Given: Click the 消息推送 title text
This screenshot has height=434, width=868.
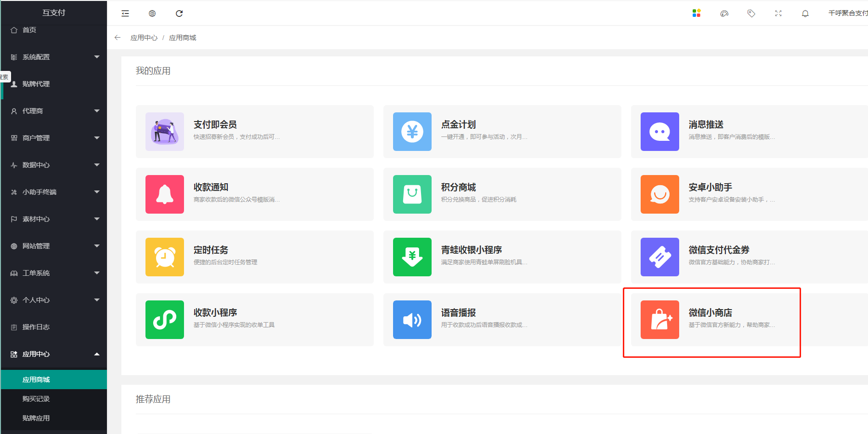Looking at the screenshot, I should point(706,124).
